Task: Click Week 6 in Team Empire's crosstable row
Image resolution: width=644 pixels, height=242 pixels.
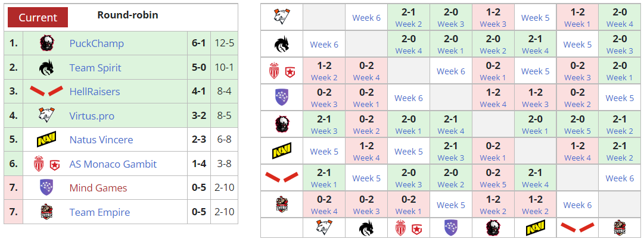Action: [577, 205]
